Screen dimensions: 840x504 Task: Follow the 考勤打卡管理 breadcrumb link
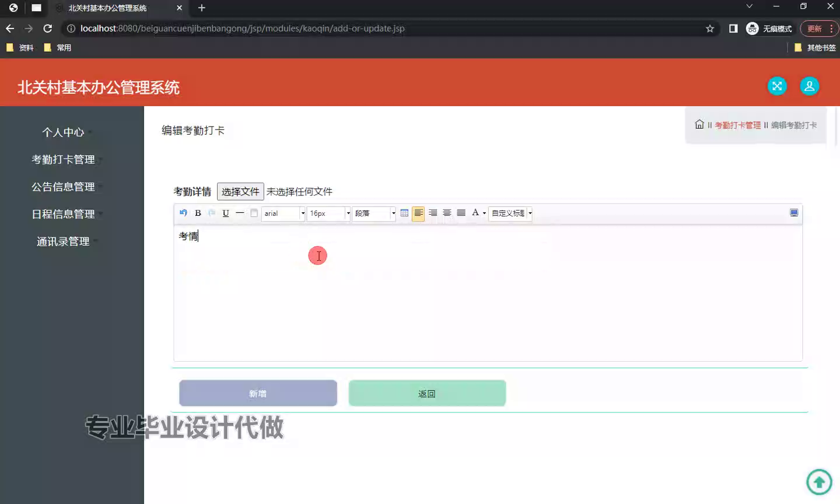point(737,125)
